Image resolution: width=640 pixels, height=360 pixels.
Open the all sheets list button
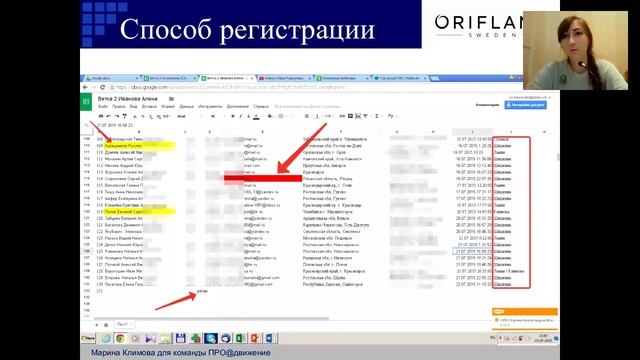click(106, 325)
